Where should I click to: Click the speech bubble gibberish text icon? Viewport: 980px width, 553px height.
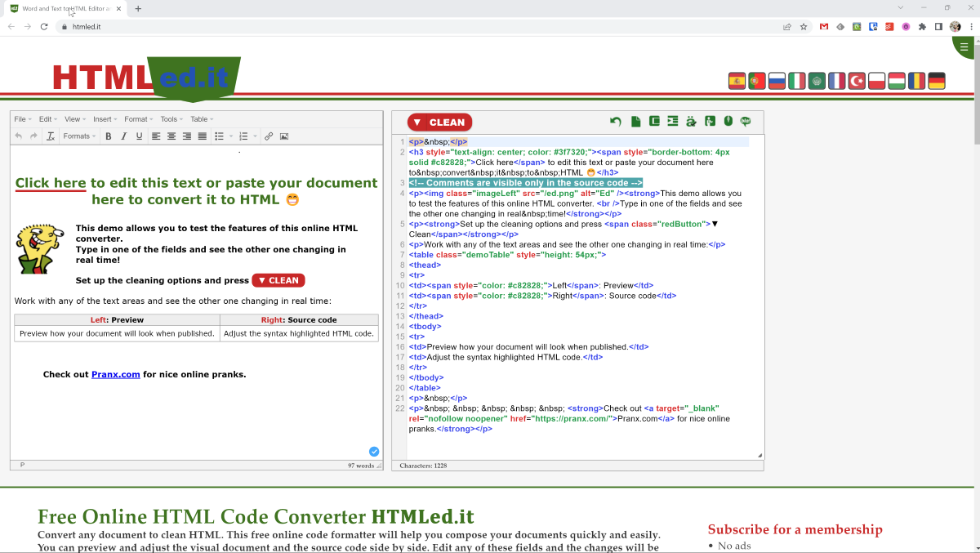746,122
